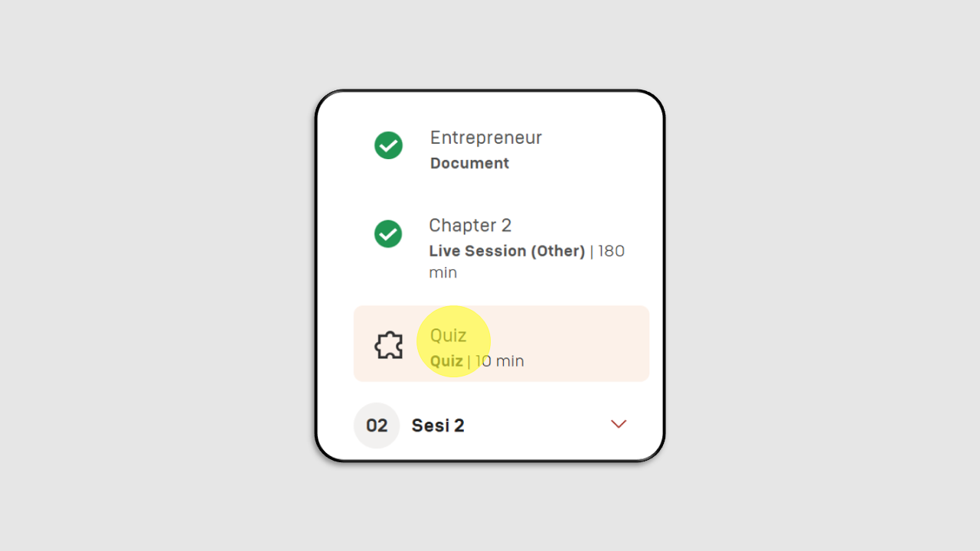Click the yellow highlight circle on Quiz
Image resolution: width=980 pixels, height=551 pixels.
453,341
